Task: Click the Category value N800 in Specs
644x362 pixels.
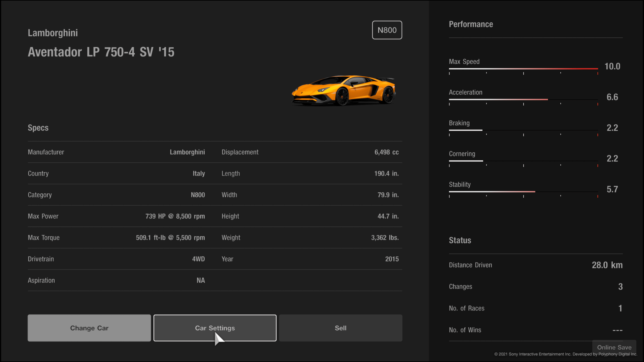Action: 198,195
